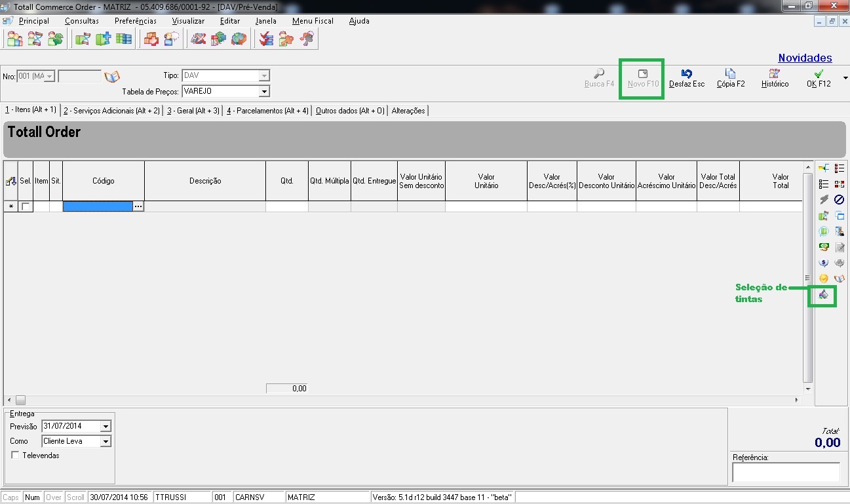The width and height of the screenshot is (850, 504).
Task: Open the Menu Fiscal menu
Action: [313, 21]
